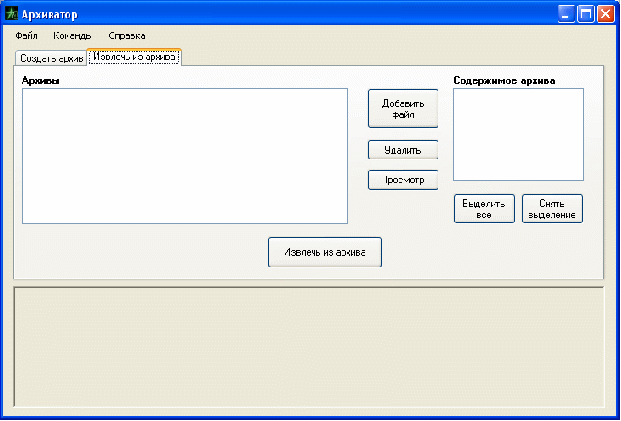Screen dimensions: 621x421
Task: Click the bottom log output panel
Action: (x=309, y=347)
